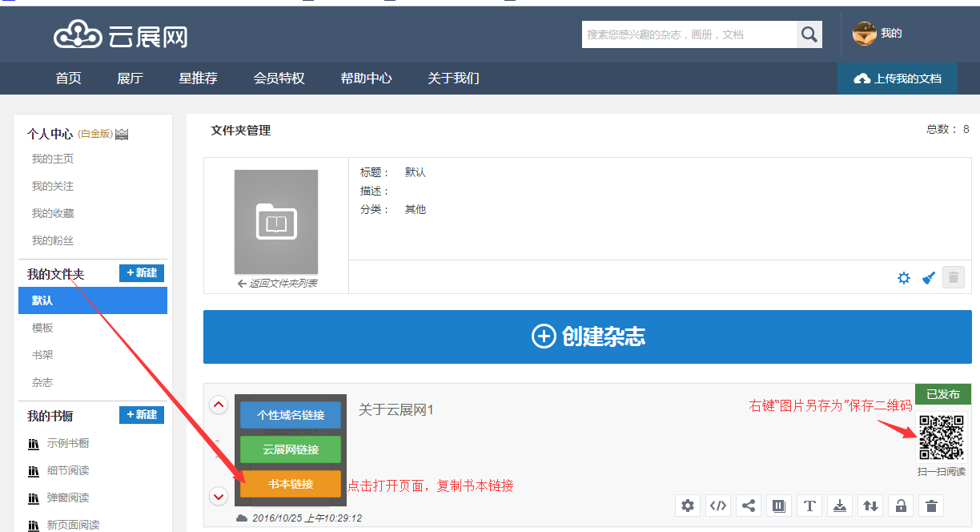Screen dimensions: 980x532
Task: Click the orange 书本链接 button
Action: tap(291, 484)
